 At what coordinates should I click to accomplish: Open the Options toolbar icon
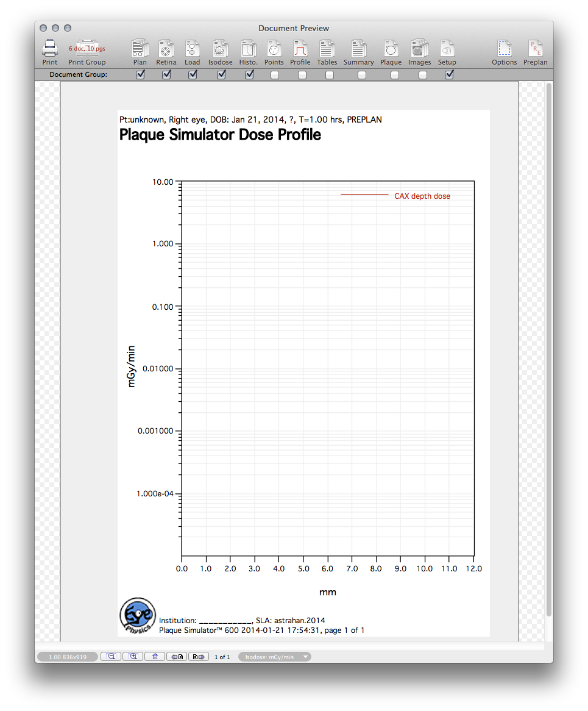click(504, 49)
